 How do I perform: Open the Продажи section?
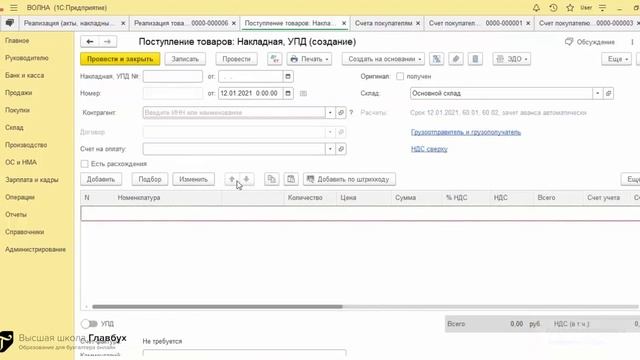[18, 93]
